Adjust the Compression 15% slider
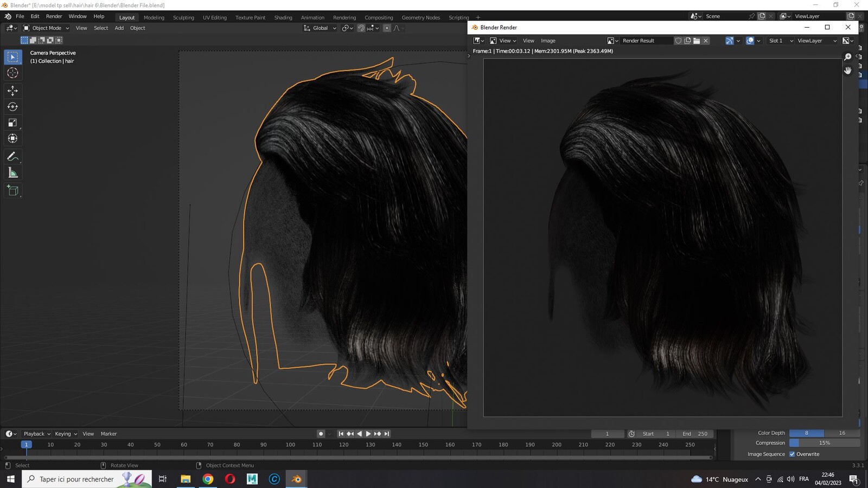 [x=825, y=443]
